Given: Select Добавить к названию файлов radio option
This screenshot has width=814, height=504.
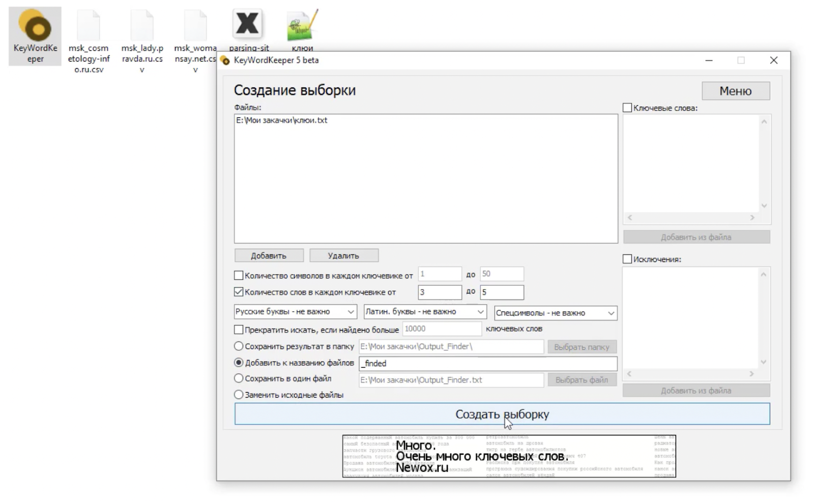Looking at the screenshot, I should pyautogui.click(x=239, y=363).
